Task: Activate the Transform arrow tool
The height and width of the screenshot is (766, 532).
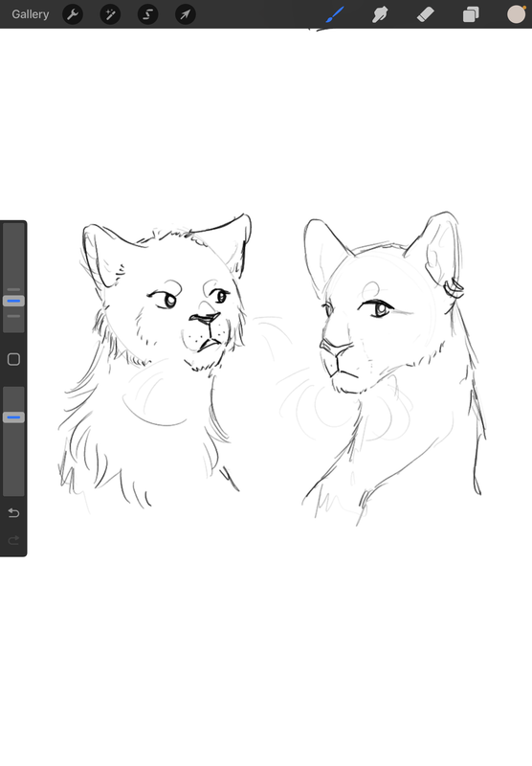Action: click(186, 14)
